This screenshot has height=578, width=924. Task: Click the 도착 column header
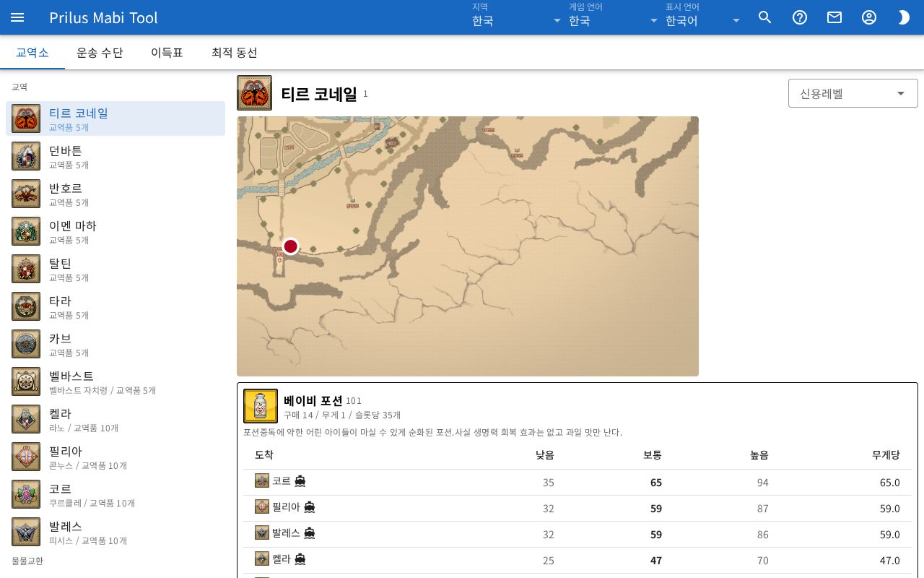point(264,455)
